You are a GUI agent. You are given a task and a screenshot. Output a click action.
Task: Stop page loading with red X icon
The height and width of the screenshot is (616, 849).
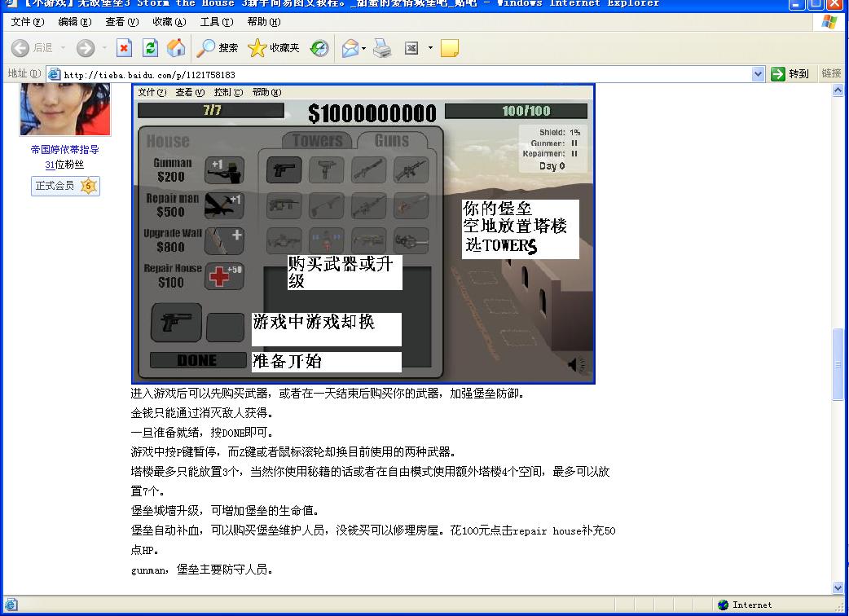pos(124,48)
